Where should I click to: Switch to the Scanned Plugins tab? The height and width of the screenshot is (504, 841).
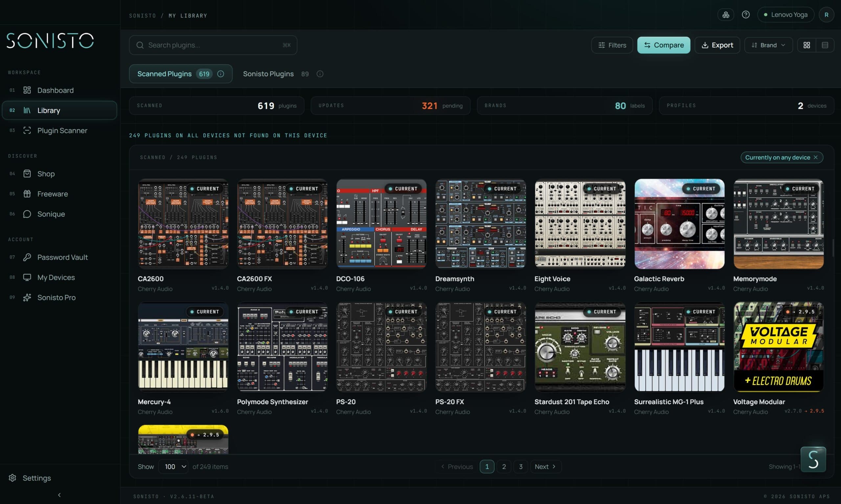pos(181,74)
